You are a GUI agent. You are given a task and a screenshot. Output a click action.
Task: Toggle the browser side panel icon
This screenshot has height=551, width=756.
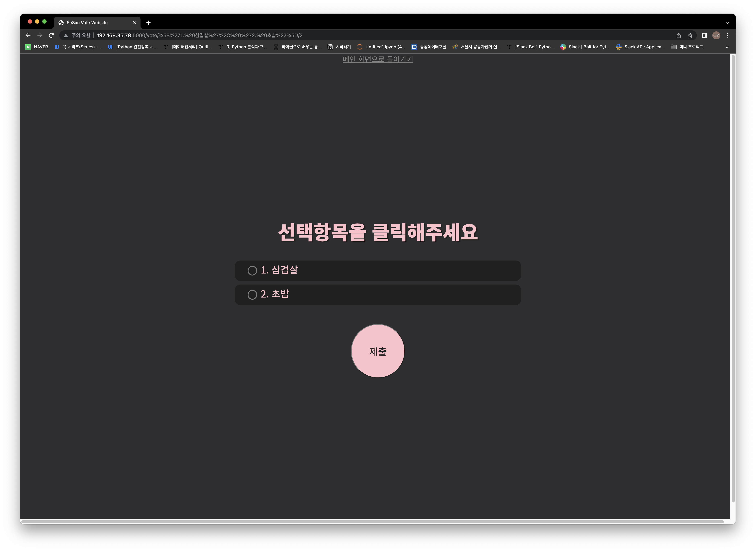click(x=705, y=35)
